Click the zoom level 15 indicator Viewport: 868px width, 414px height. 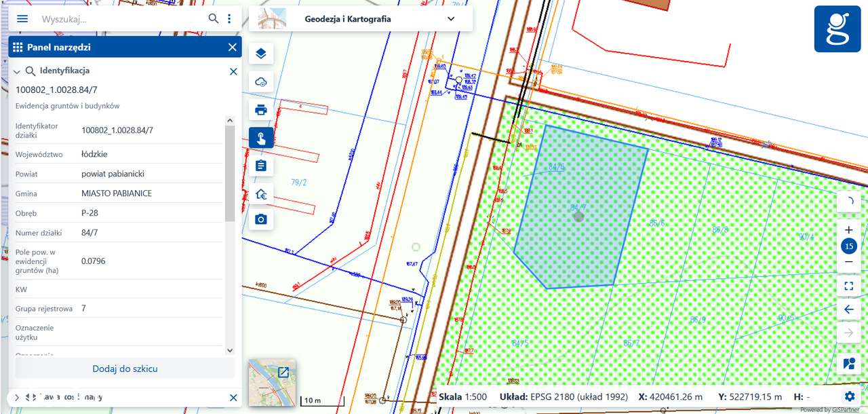[848, 246]
